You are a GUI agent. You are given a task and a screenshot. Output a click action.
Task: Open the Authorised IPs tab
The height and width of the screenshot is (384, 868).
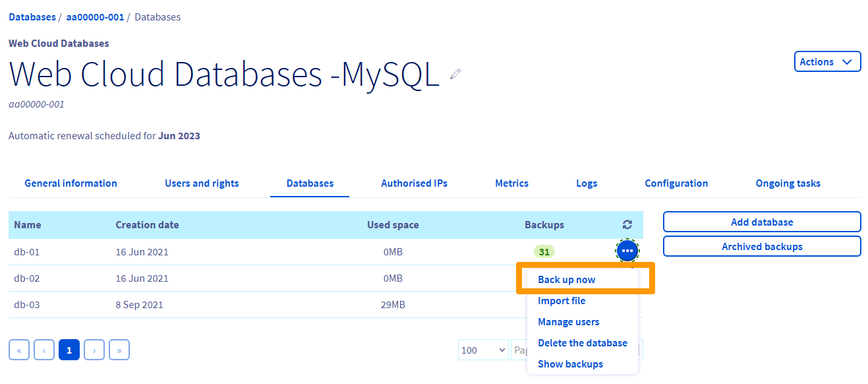[x=414, y=183]
